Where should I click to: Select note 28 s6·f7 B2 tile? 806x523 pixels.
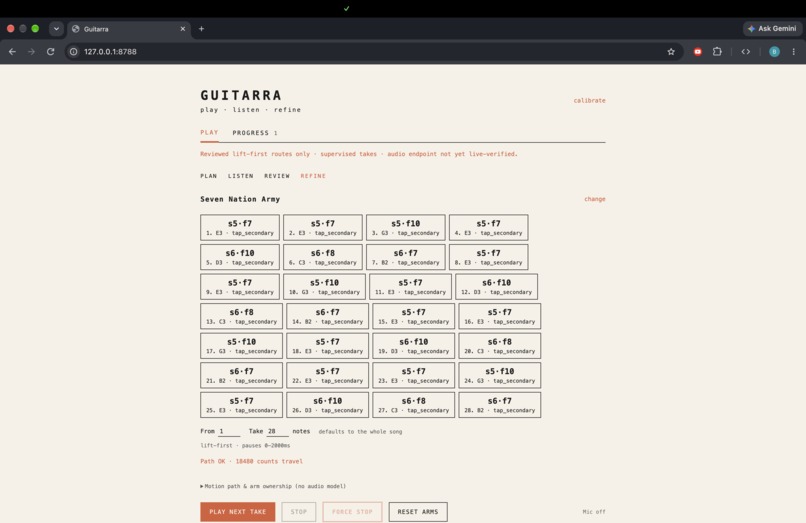coord(500,405)
